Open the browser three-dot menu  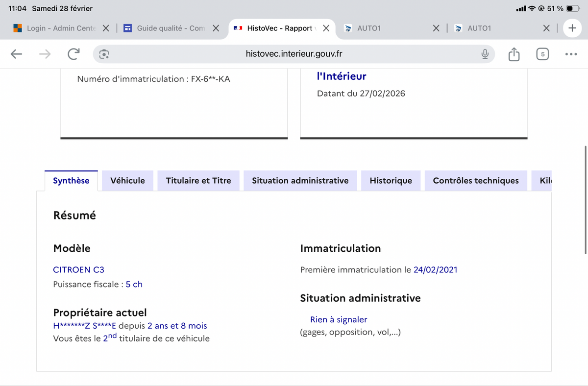coord(570,54)
